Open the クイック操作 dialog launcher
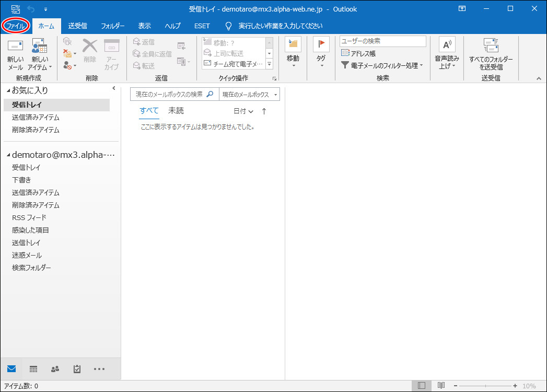The width and height of the screenshot is (547, 392). click(275, 78)
